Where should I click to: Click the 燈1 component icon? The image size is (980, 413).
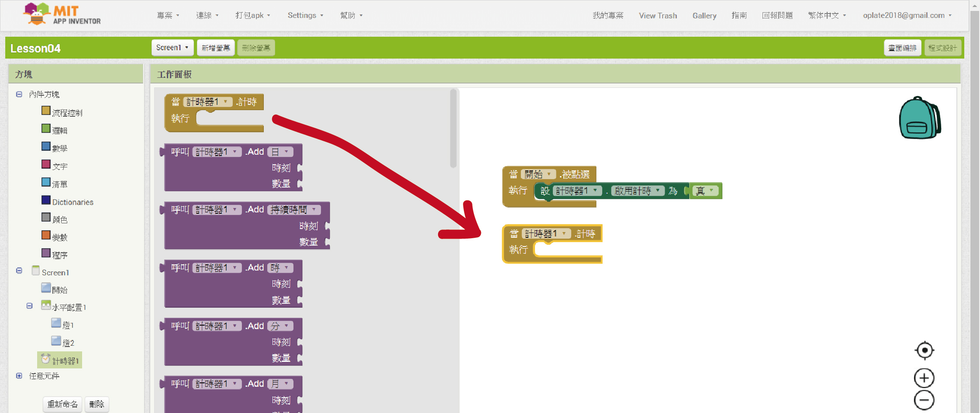pyautogui.click(x=56, y=323)
